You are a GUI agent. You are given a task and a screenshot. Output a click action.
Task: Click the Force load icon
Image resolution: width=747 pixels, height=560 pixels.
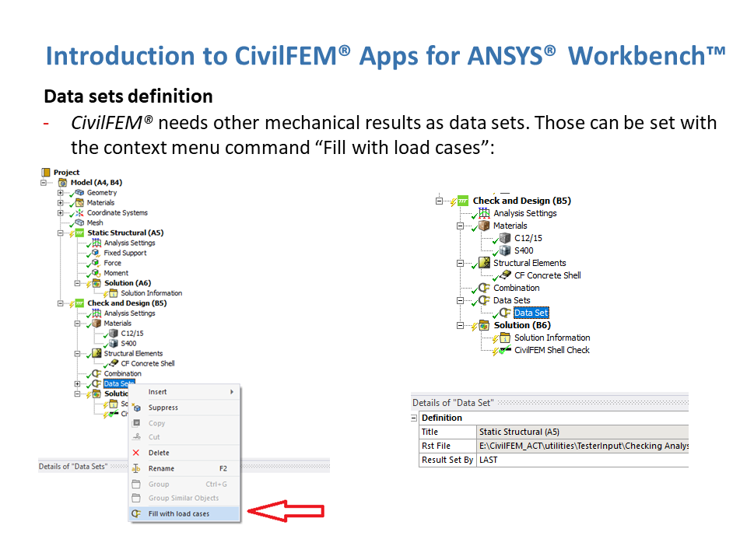click(96, 264)
